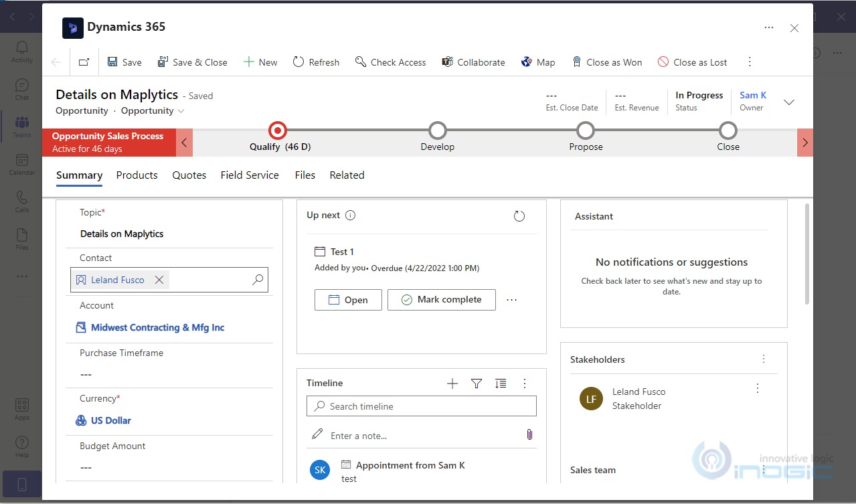The width and height of the screenshot is (856, 504).
Task: Click Check Access command
Action: click(x=390, y=62)
